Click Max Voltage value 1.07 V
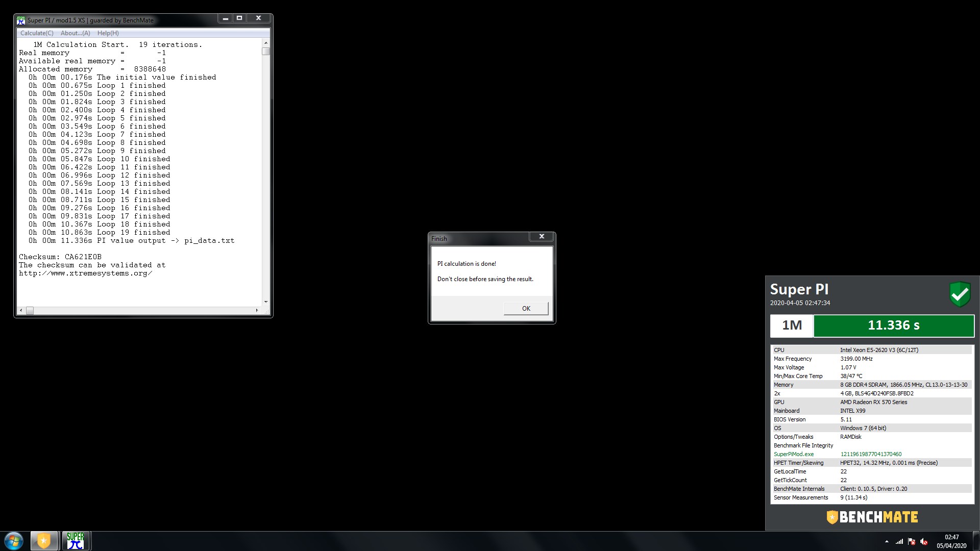This screenshot has height=551, width=980. click(x=848, y=367)
